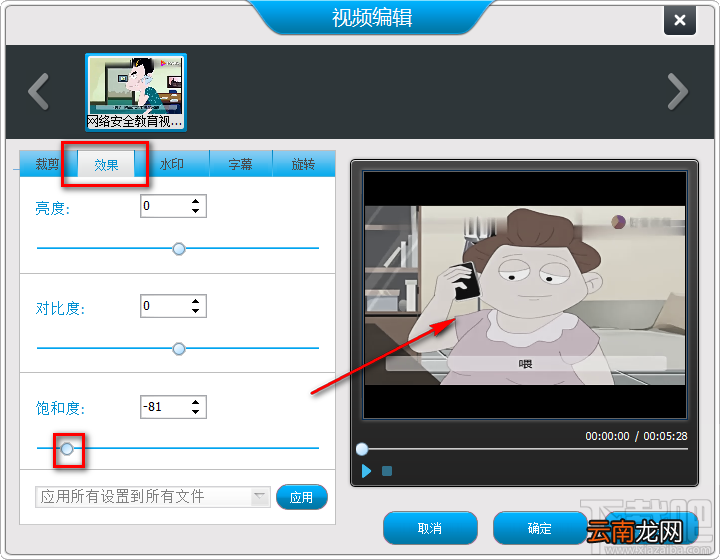Click the 取消 button

pos(430,528)
